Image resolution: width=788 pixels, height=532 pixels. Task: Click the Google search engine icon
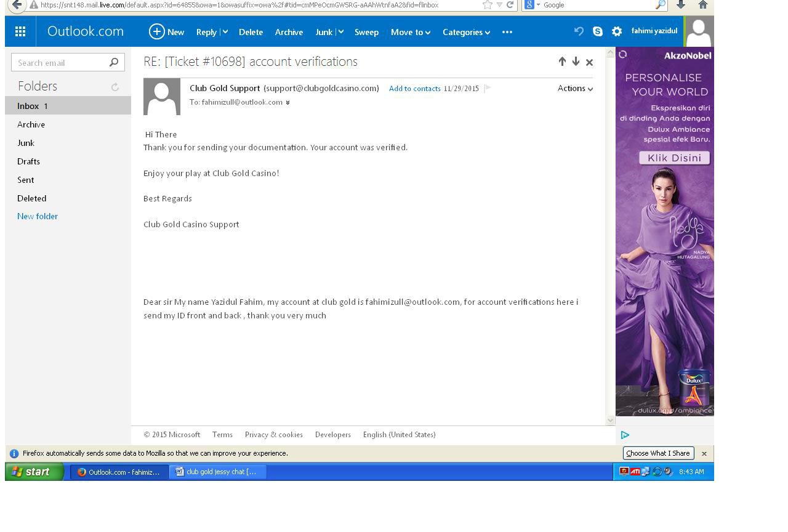[529, 4]
